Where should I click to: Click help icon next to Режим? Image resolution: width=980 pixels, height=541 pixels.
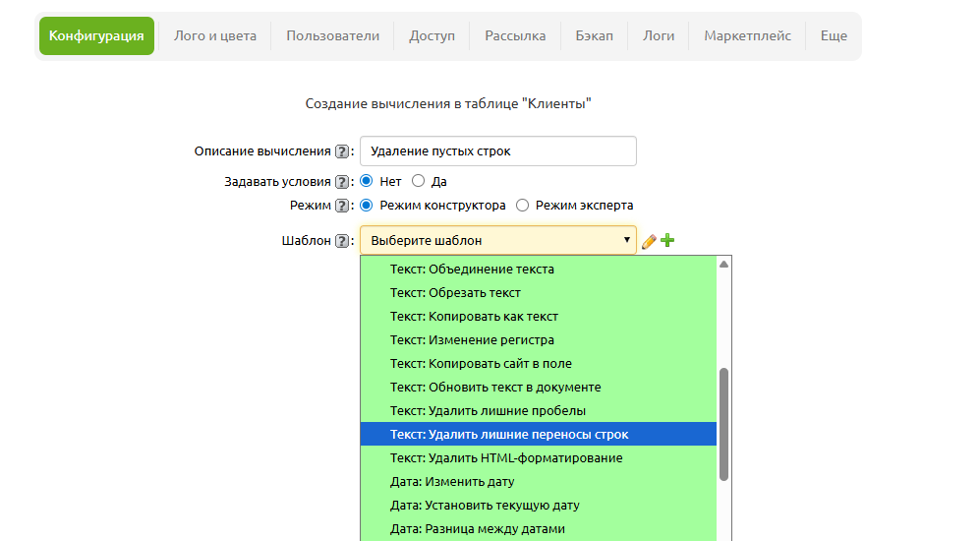(x=342, y=207)
